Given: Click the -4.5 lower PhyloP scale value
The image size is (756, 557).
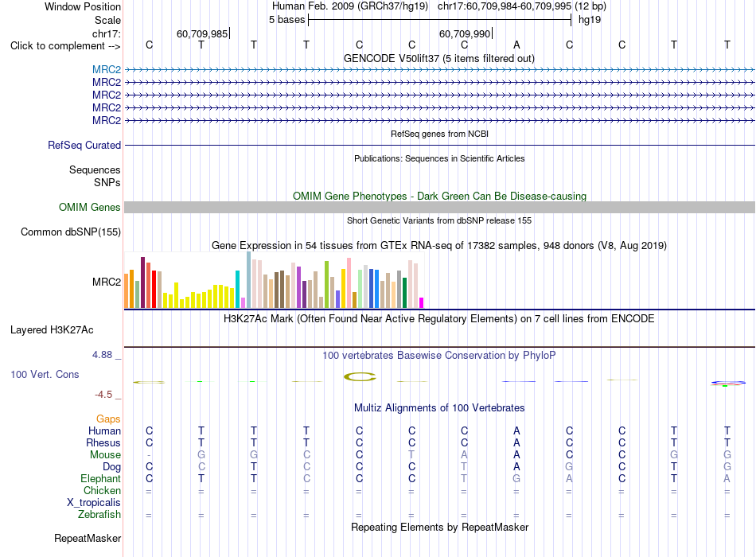Looking at the screenshot, I should coord(103,395).
